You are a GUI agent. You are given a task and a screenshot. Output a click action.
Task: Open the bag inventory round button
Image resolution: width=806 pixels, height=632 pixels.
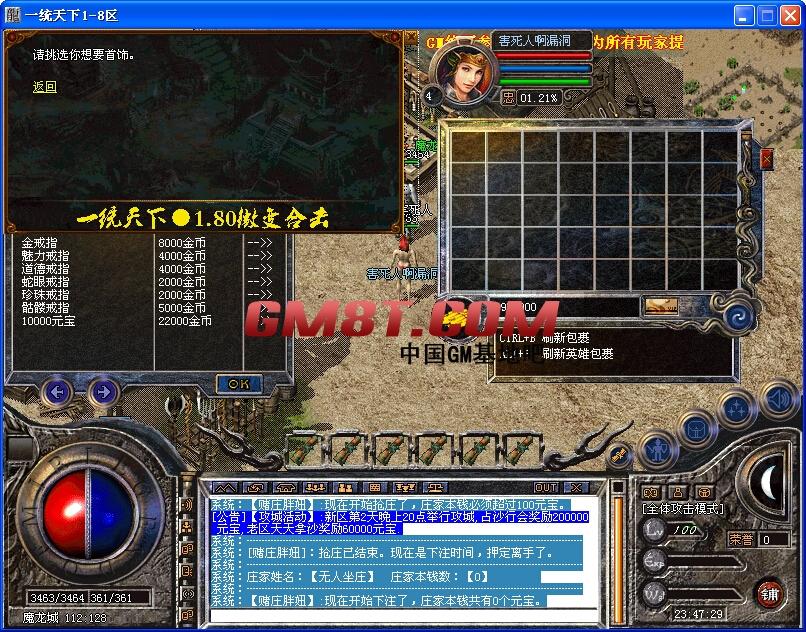point(697,431)
